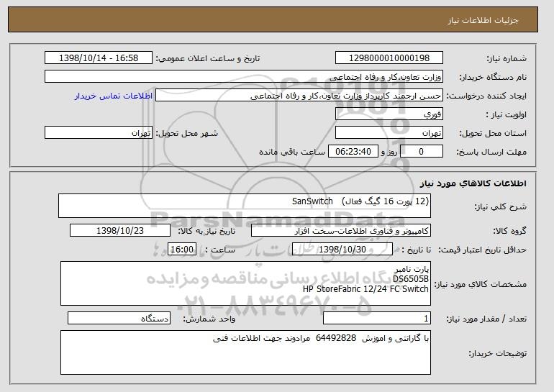
Task: Click the label تاریخ نیاز به کالا
Action: (x=206, y=231)
